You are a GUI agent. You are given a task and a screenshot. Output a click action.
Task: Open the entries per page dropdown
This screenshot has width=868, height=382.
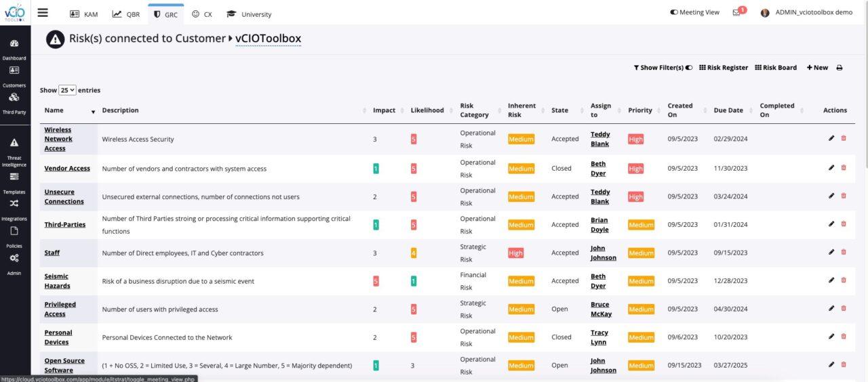[67, 90]
